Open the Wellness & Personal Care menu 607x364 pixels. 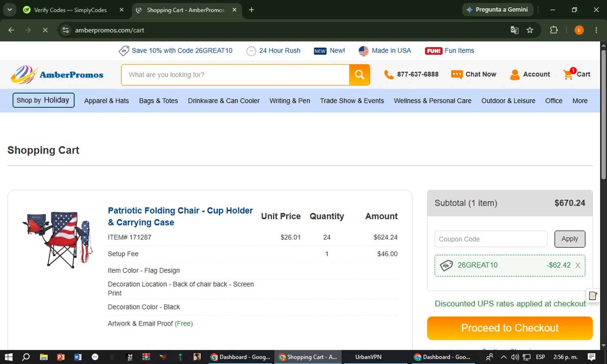coord(433,101)
